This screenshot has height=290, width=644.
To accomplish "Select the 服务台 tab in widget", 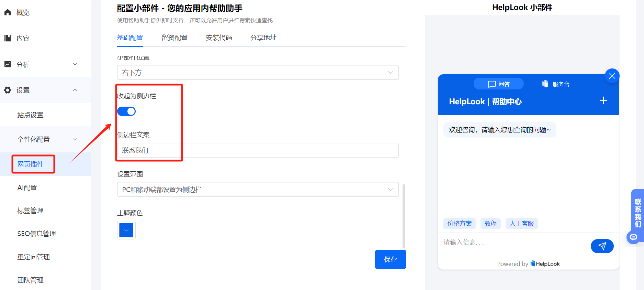I will [x=556, y=84].
